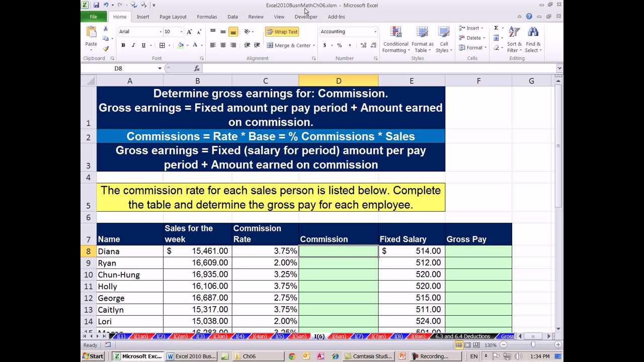The image size is (644, 362).
Task: Switch to the Data tab
Action: pos(232,17)
